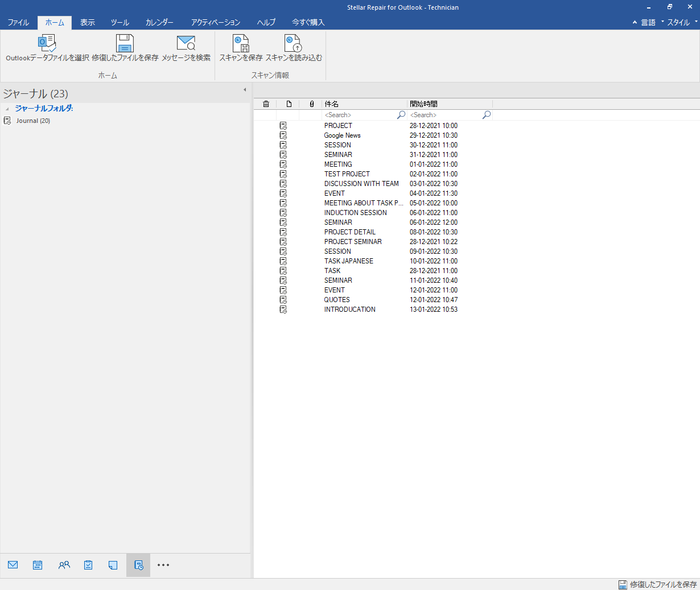Click journal icon of Google News row

(x=283, y=135)
